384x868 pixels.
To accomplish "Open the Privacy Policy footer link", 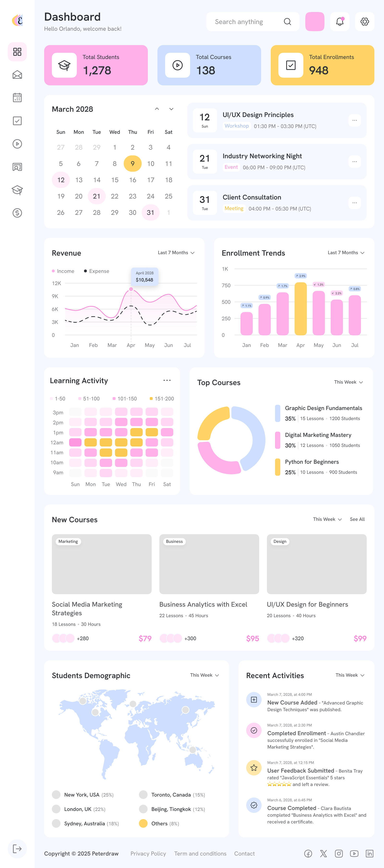I will point(148,854).
